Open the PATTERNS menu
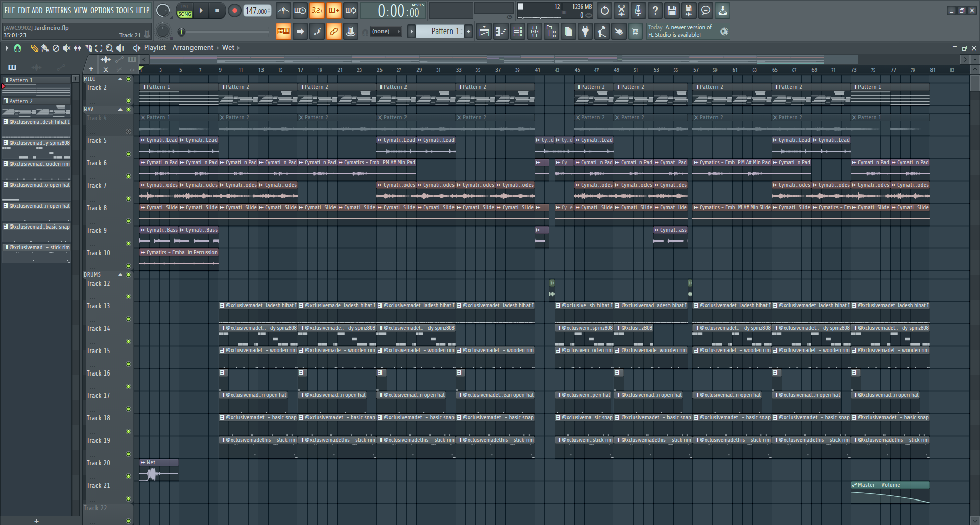 (x=58, y=10)
